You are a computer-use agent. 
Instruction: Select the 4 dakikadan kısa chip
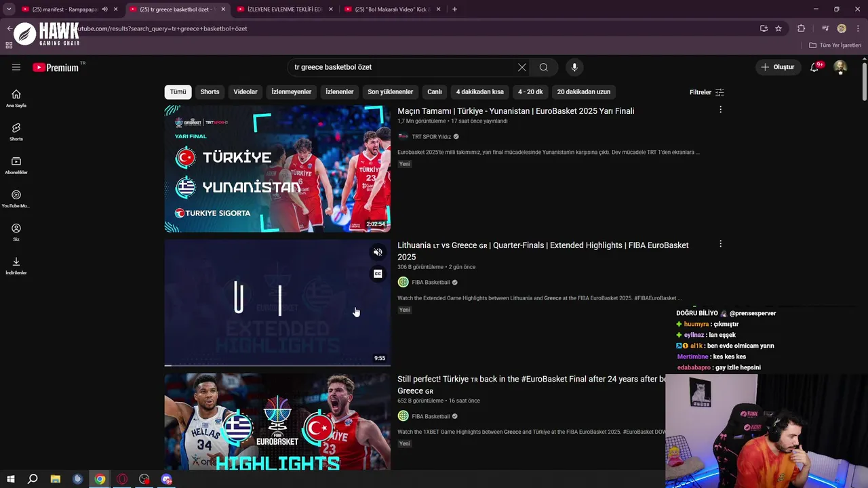click(x=479, y=92)
